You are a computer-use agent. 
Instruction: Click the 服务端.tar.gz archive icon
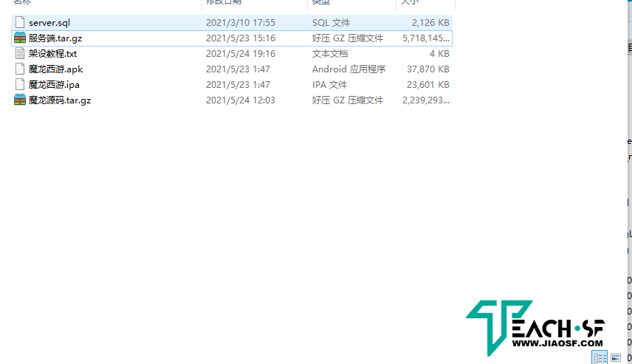pyautogui.click(x=20, y=38)
